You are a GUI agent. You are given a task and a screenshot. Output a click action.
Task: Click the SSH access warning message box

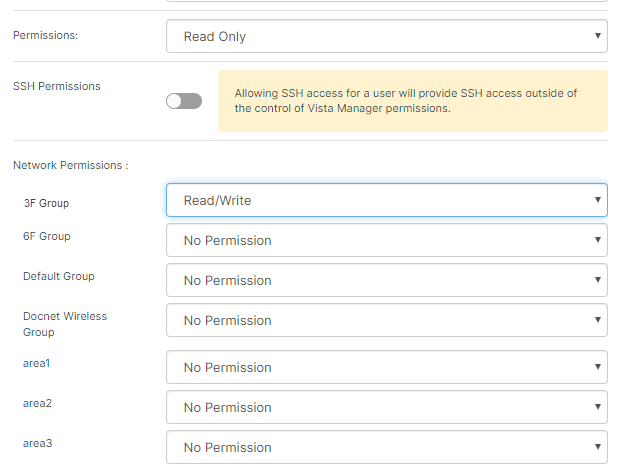pos(412,100)
